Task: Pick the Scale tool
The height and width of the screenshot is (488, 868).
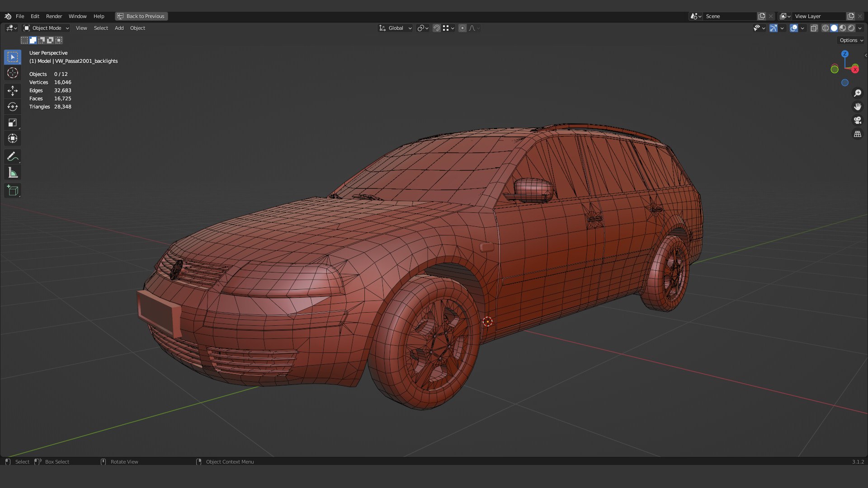Action: click(13, 122)
